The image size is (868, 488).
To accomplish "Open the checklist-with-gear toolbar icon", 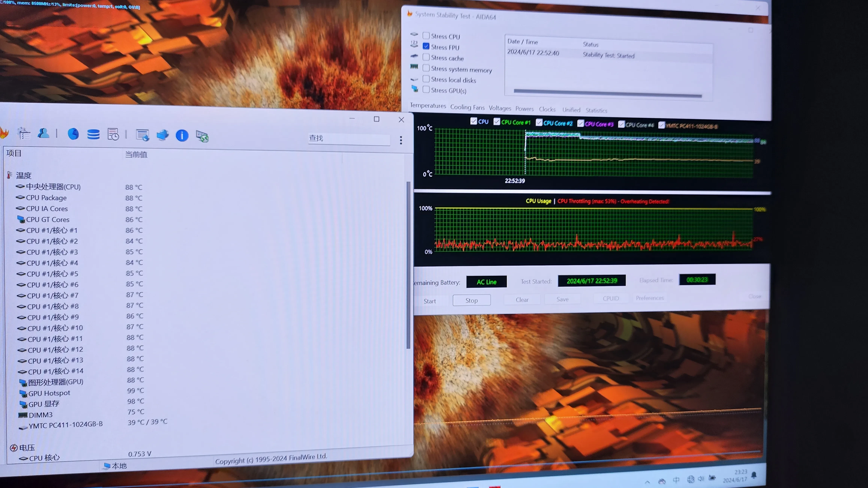I will pyautogui.click(x=24, y=133).
